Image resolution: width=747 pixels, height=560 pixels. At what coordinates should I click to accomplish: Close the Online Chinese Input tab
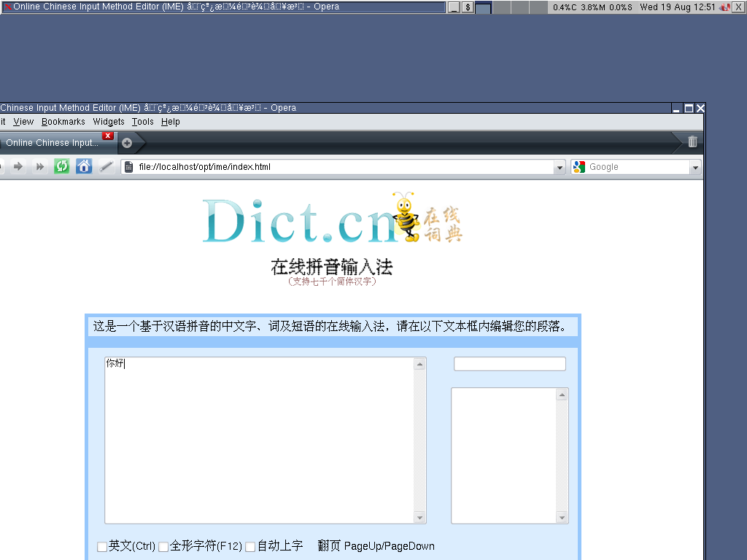[108, 136]
